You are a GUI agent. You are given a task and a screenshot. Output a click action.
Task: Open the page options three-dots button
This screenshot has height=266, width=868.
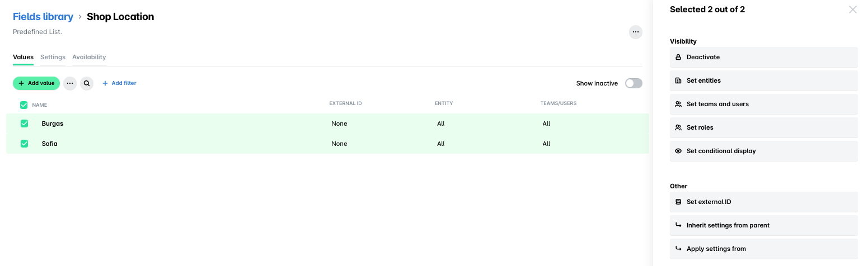tap(635, 32)
